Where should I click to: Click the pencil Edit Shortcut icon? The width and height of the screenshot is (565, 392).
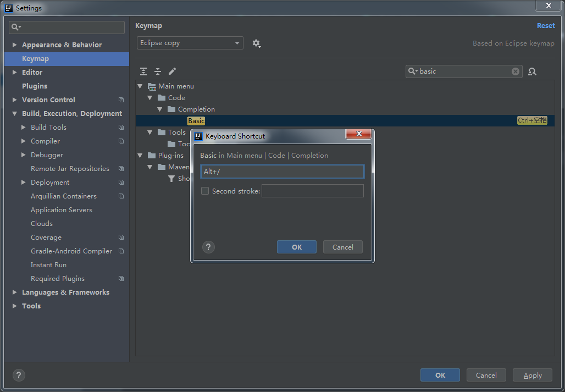point(172,71)
